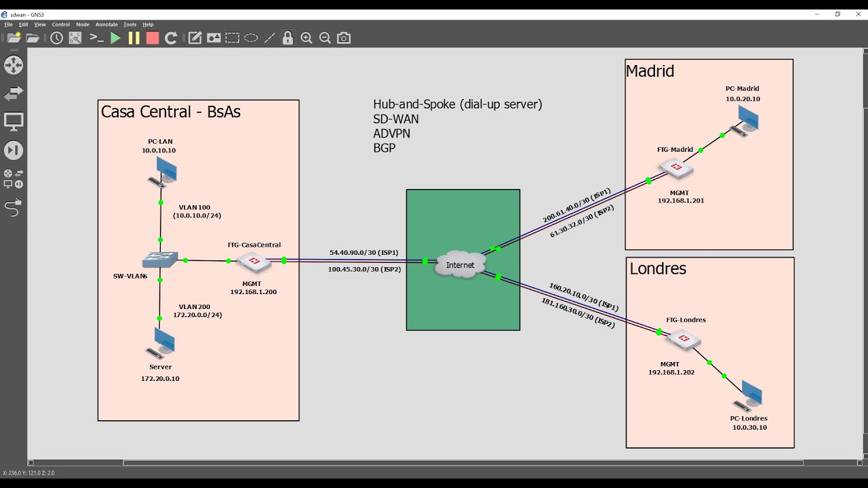Click the New blank project toolbar icon
Screen dimensions: 868x488
point(14,38)
